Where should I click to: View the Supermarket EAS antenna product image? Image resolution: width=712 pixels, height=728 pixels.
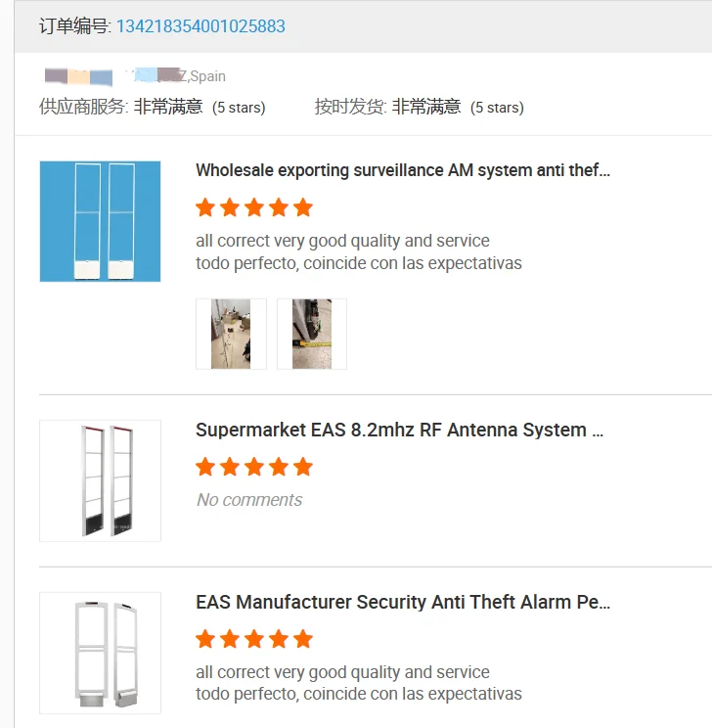pyautogui.click(x=100, y=480)
